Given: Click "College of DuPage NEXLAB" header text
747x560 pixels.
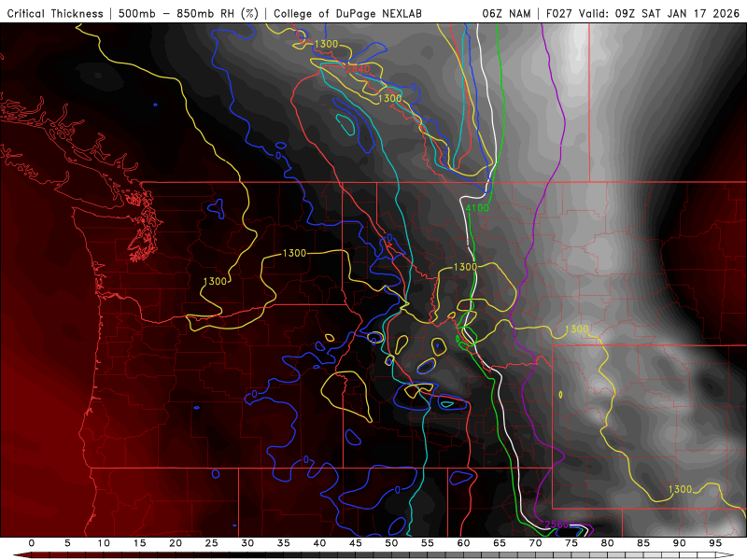Looking at the screenshot, I should click(347, 14).
